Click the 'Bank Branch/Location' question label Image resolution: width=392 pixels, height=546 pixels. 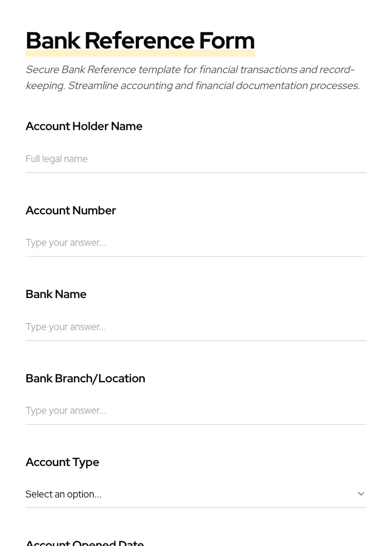click(x=85, y=378)
